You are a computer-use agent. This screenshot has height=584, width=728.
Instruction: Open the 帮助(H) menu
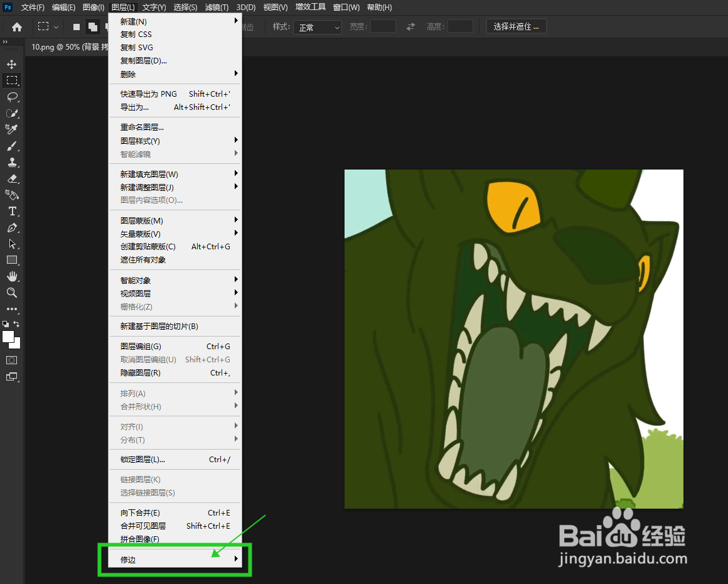click(x=379, y=8)
